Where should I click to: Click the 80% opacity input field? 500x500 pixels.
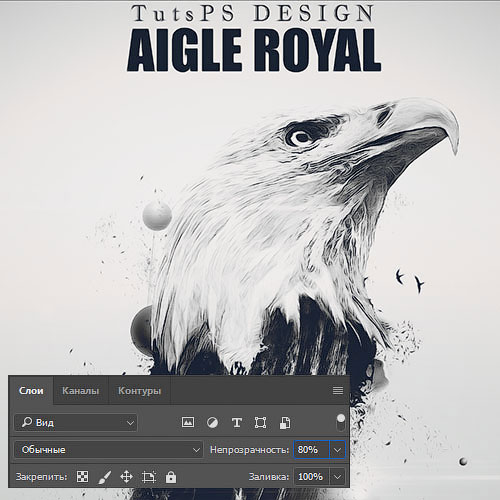(x=311, y=450)
